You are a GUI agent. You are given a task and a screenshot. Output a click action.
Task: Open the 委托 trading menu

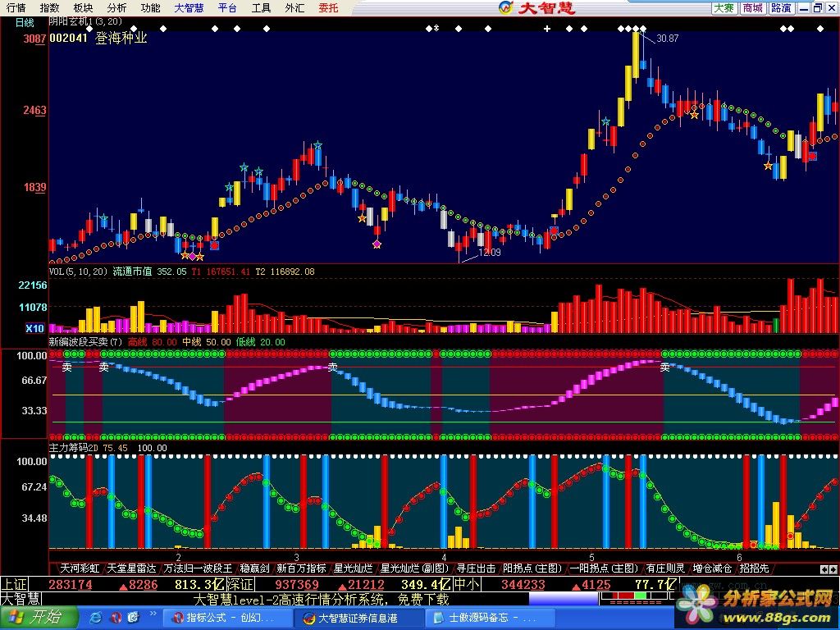point(328,7)
